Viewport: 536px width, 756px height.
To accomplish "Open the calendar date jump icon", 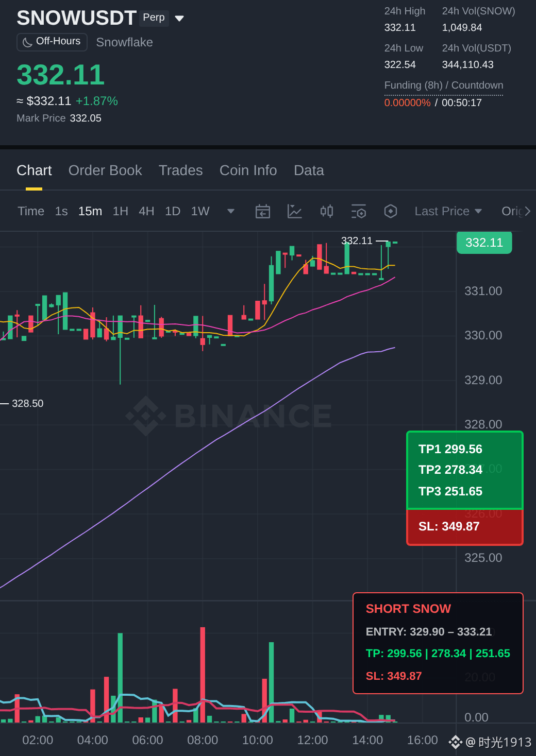I will (x=263, y=211).
